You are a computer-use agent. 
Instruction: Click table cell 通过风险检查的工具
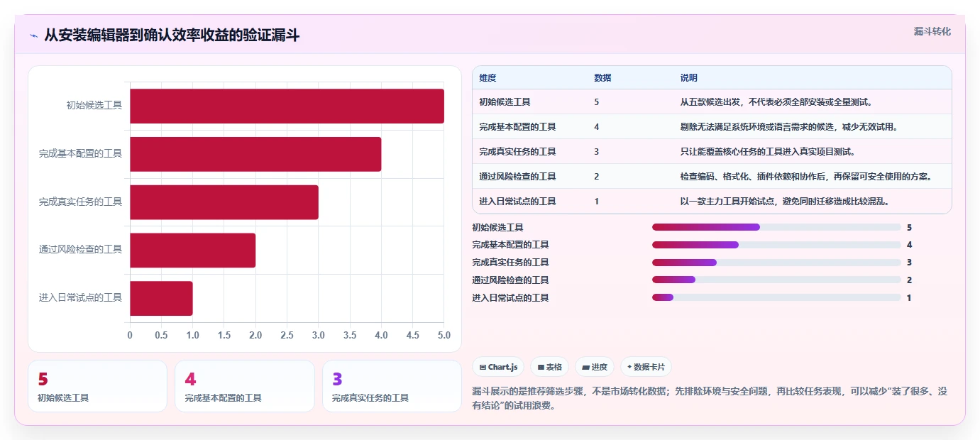coord(517,177)
